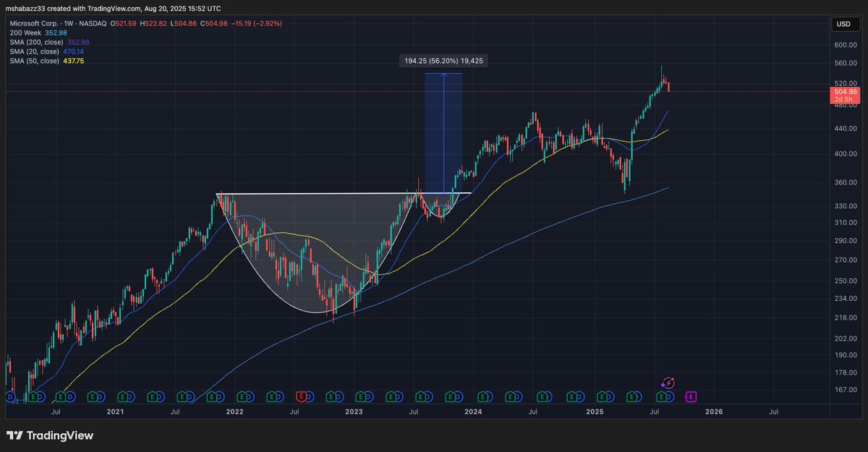Screen dimensions: 868x452
Task: Click the 2021 time axis label
Action: pos(114,412)
